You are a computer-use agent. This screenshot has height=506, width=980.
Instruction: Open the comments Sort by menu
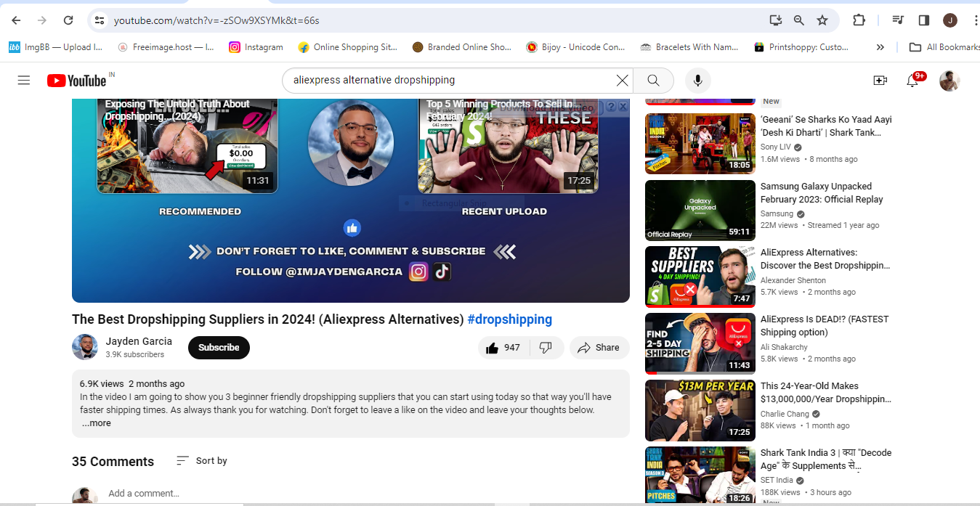[x=202, y=461]
